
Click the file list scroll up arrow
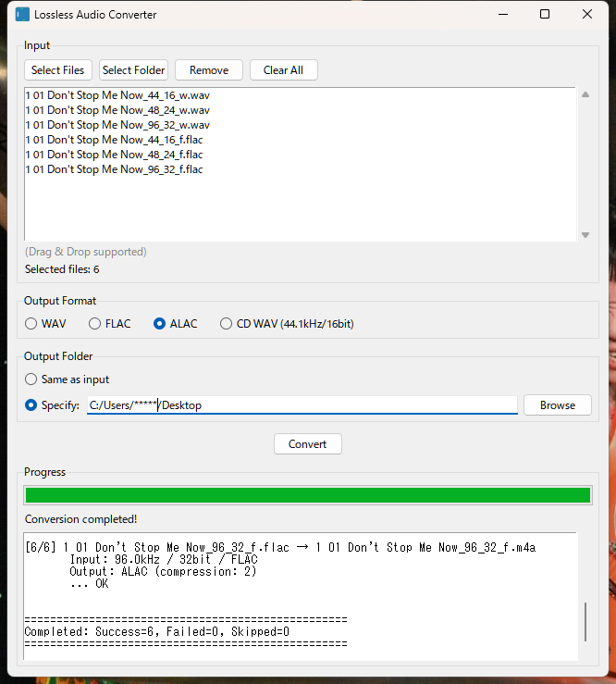[x=585, y=94]
